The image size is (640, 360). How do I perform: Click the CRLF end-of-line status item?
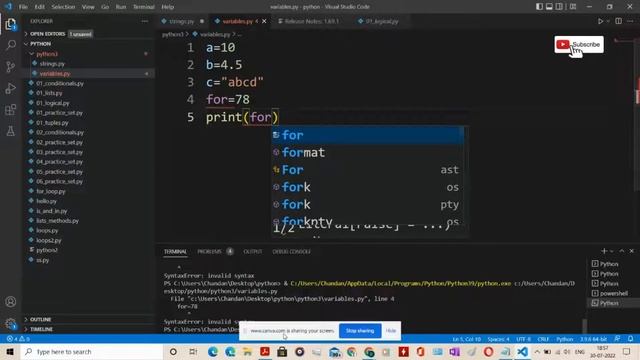click(543, 339)
